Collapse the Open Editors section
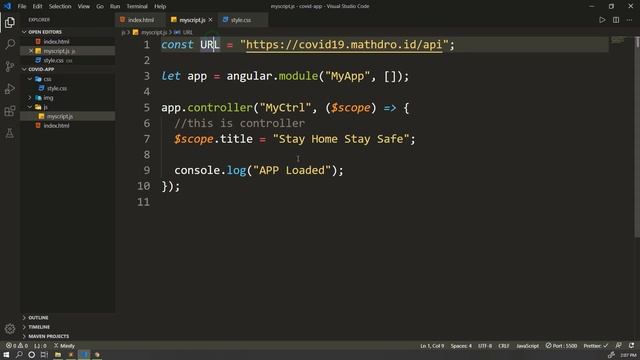This screenshot has width=640, height=360. [24, 32]
